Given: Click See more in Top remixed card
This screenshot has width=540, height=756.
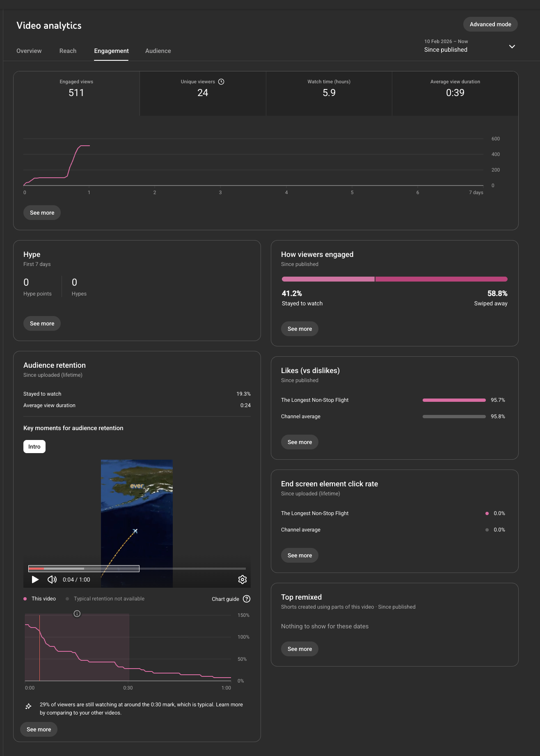Looking at the screenshot, I should tap(300, 649).
